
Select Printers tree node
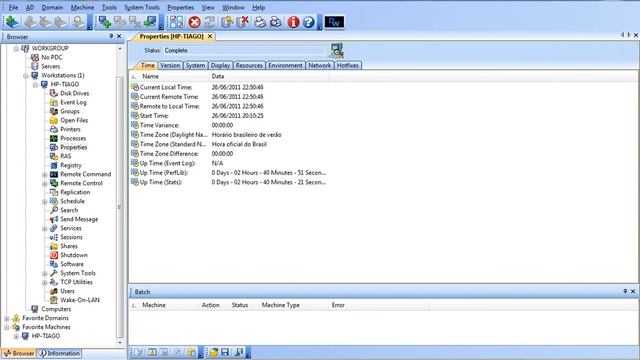pyautogui.click(x=70, y=129)
